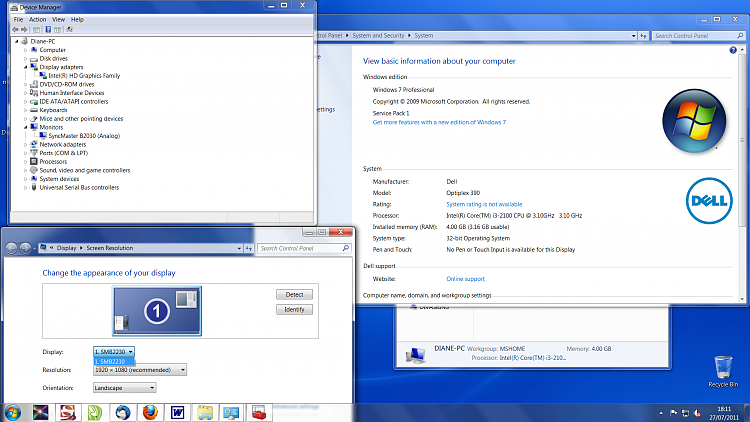Click Search Control Panel box in Screen Resolution
The width and height of the screenshot is (750, 422).
click(304, 248)
